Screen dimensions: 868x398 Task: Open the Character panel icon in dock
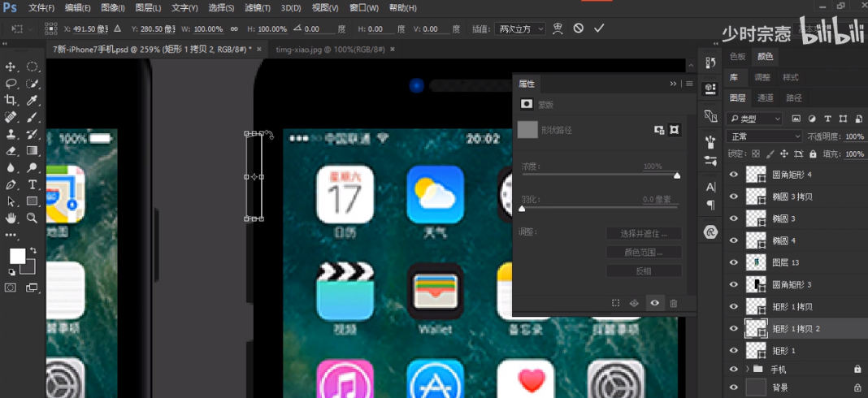click(711, 187)
